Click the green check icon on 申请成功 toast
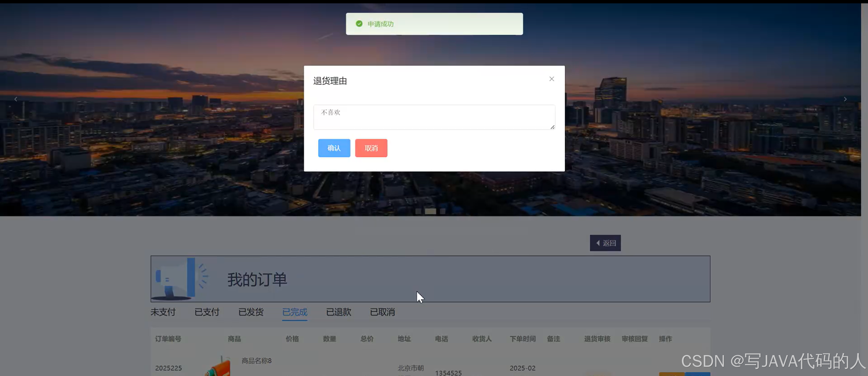 click(359, 24)
